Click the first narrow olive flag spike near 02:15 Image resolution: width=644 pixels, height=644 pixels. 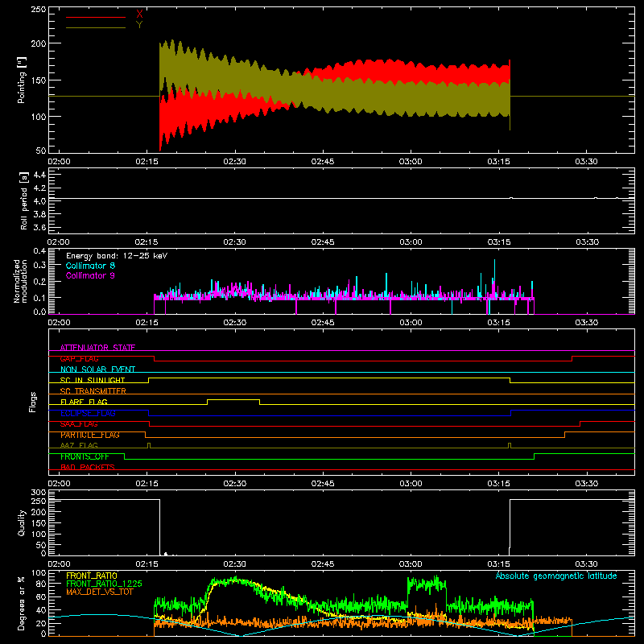[x=149, y=445]
